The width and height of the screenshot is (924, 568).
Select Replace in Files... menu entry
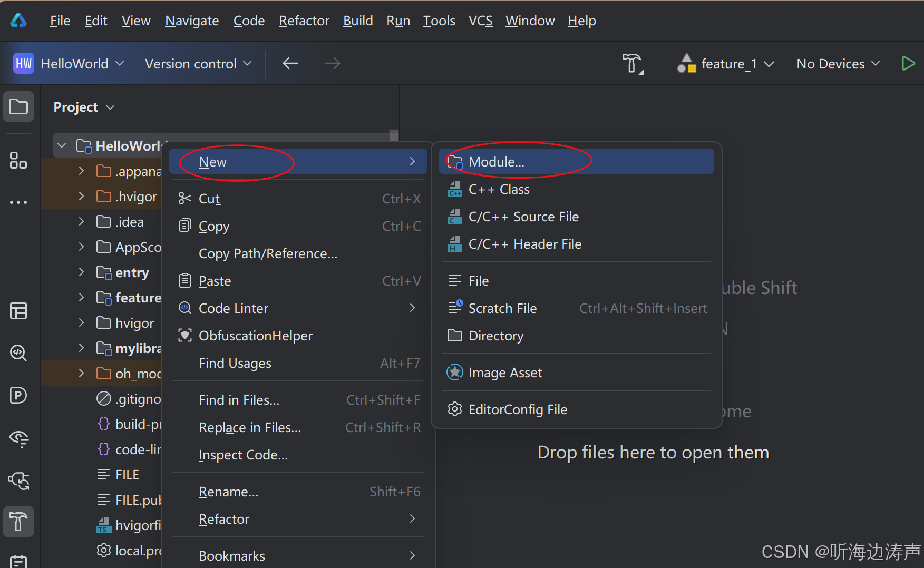click(x=298, y=427)
